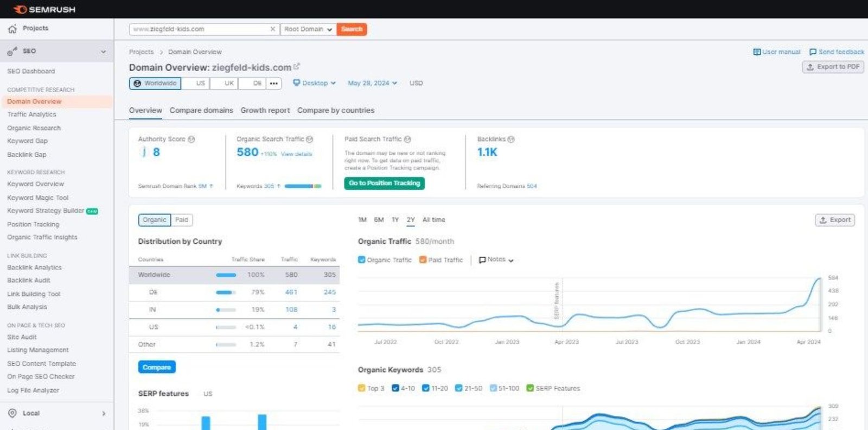Click Backlinks info icon
The width and height of the screenshot is (868, 430).
pos(510,140)
